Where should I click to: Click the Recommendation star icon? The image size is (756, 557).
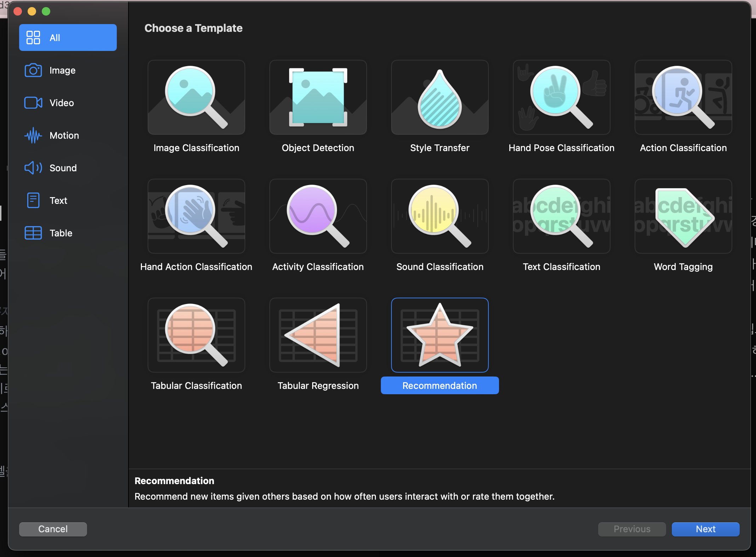(440, 335)
